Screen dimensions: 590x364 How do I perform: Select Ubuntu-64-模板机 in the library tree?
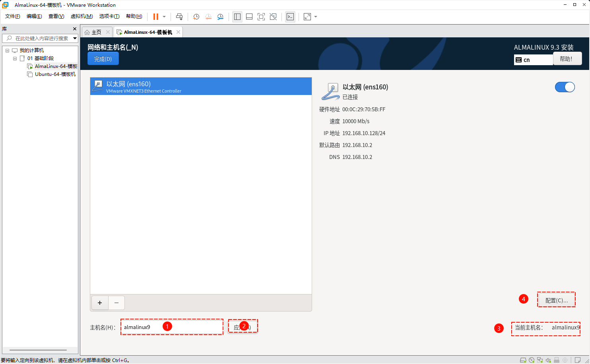55,74
